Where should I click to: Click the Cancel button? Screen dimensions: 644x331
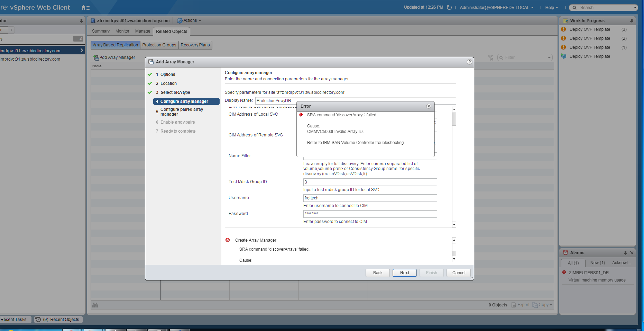point(459,273)
